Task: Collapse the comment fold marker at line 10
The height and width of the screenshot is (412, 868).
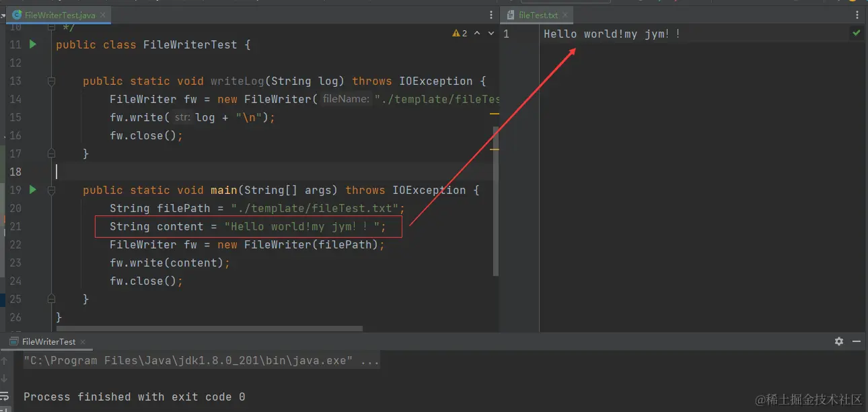Action: coord(51,28)
